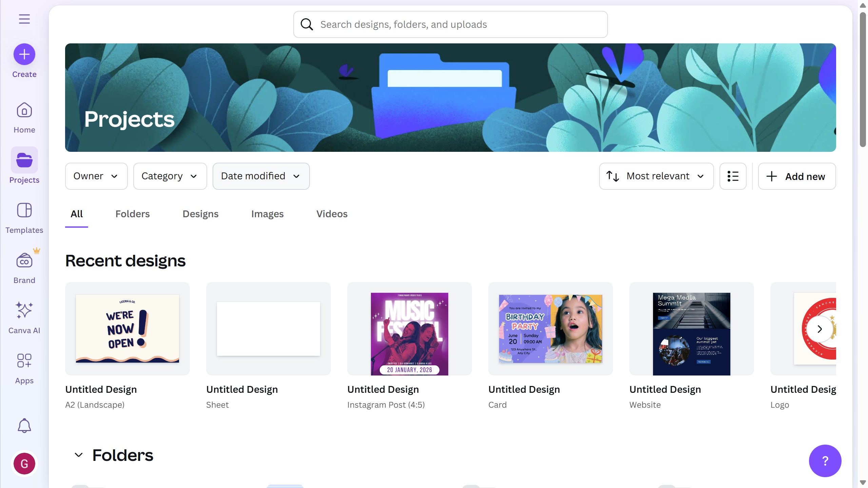
Task: Open Most relevant sort dropdown
Action: pos(656,176)
